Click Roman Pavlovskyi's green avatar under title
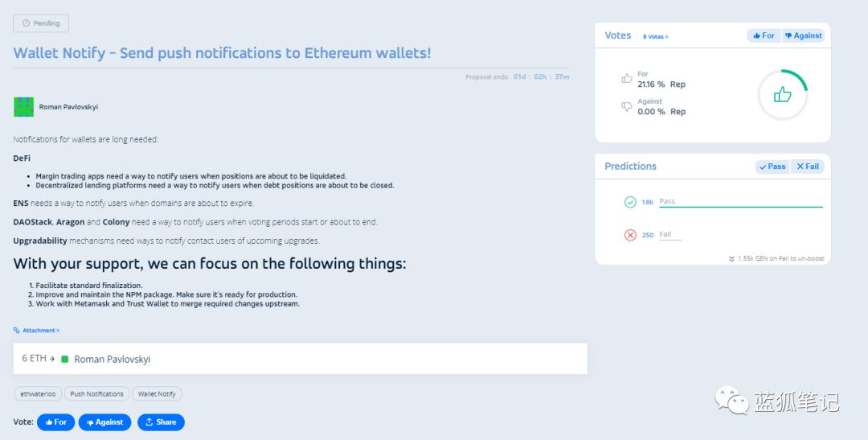This screenshot has width=868, height=440. pyautogui.click(x=23, y=106)
